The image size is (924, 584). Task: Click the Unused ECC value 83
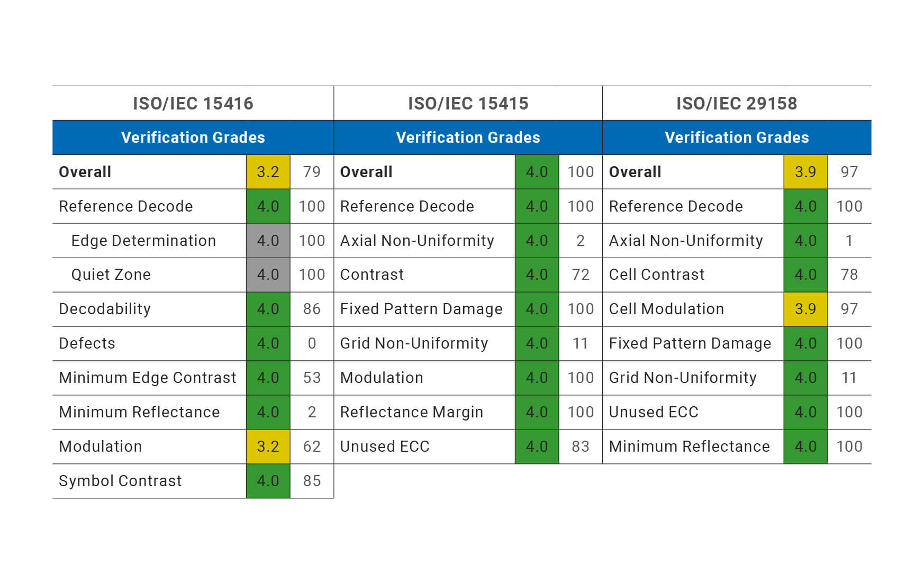pyautogui.click(x=580, y=446)
